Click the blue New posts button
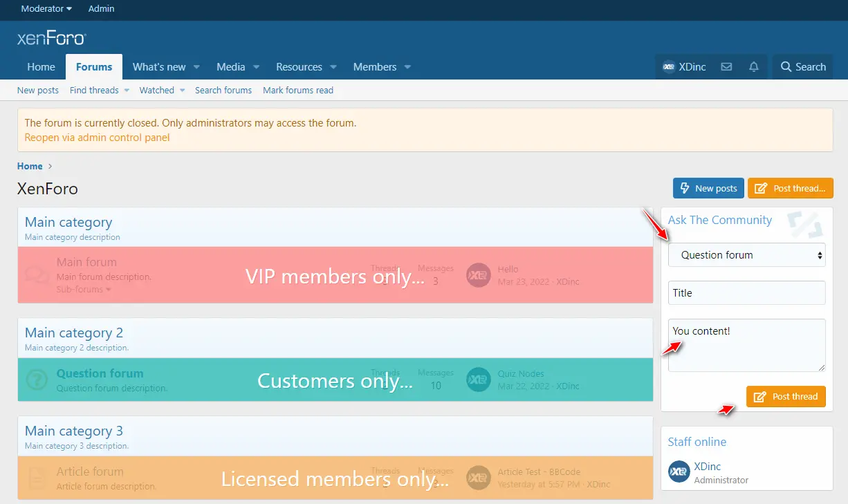This screenshot has height=504, width=848. (x=708, y=188)
